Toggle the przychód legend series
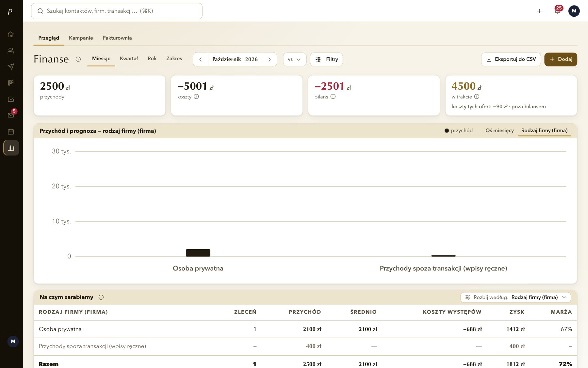 [459, 131]
